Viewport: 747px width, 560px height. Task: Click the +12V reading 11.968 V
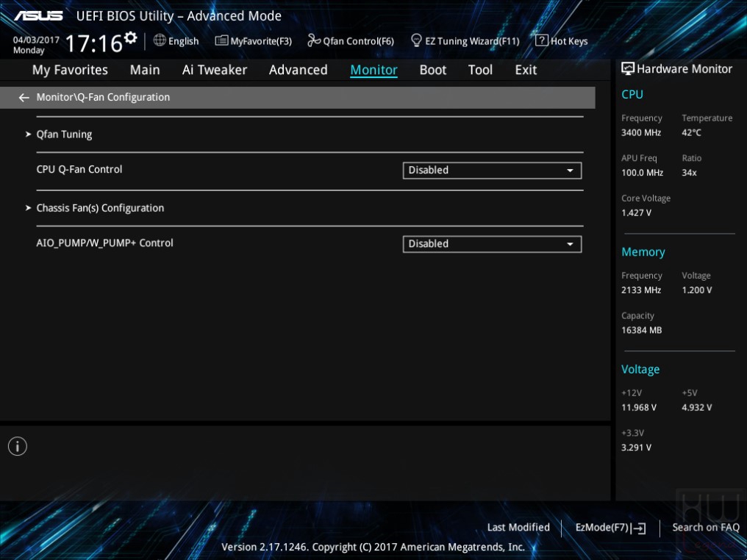pyautogui.click(x=639, y=408)
